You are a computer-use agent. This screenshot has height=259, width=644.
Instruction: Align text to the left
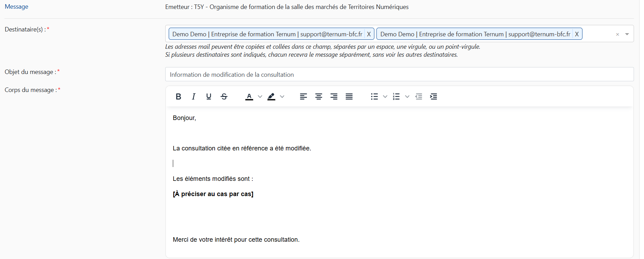click(304, 96)
